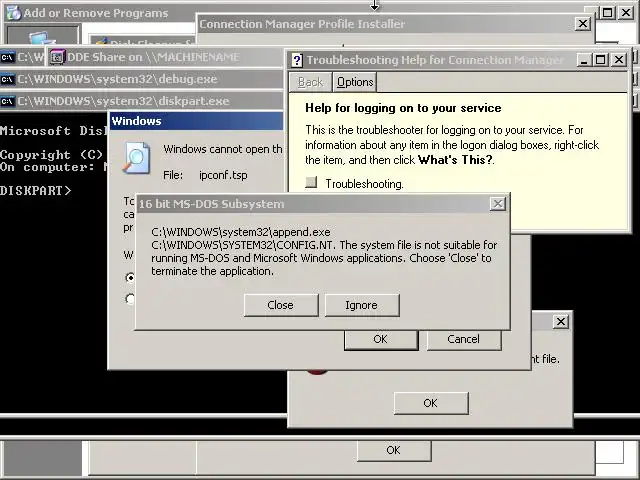Click the C:\WINDOWS\system32\debug.exe title bar
This screenshot has height=480, width=640.
pyautogui.click(x=142, y=79)
